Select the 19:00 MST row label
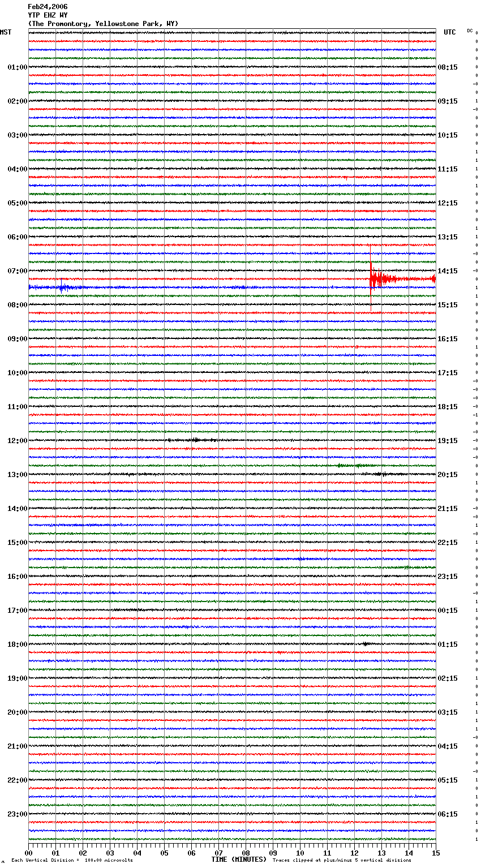Screen dimensions: 481x868 (x=17, y=678)
